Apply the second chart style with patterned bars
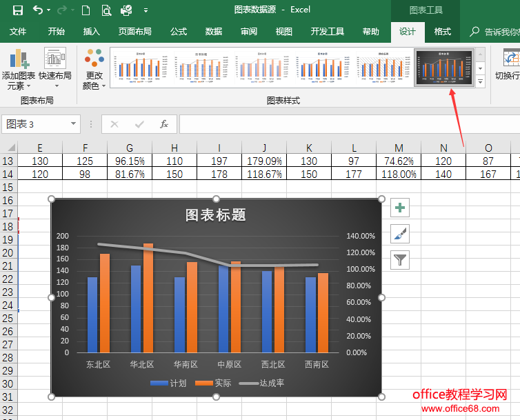This screenshot has width=520, height=420. (201, 68)
